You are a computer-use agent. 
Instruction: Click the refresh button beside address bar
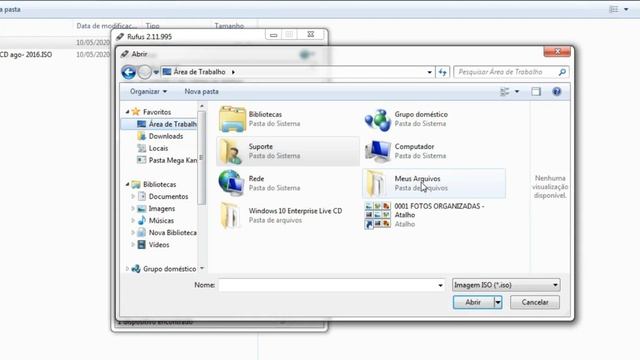(442, 72)
